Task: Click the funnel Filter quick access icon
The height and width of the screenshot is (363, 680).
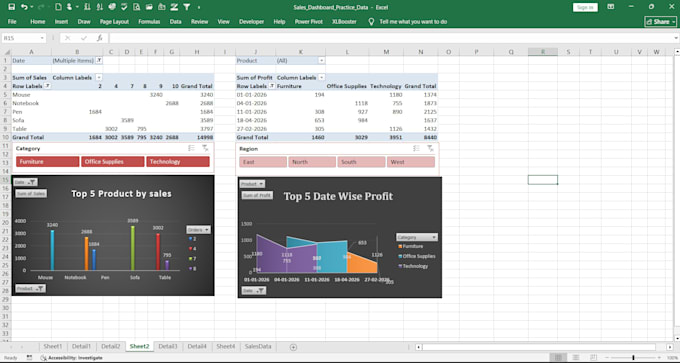Action: point(186,7)
